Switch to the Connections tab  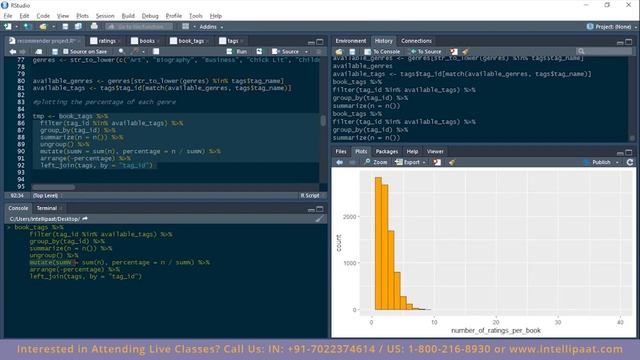pos(416,41)
